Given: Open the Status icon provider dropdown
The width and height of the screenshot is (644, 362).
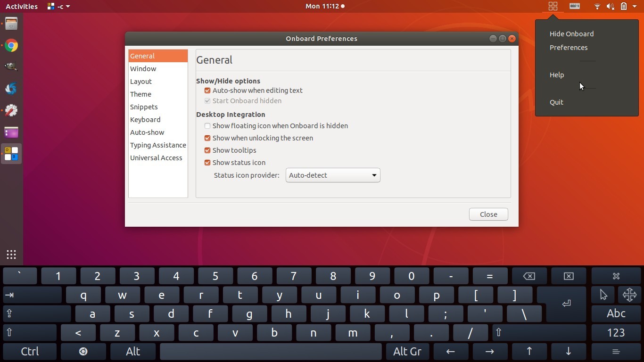Looking at the screenshot, I should point(333,175).
